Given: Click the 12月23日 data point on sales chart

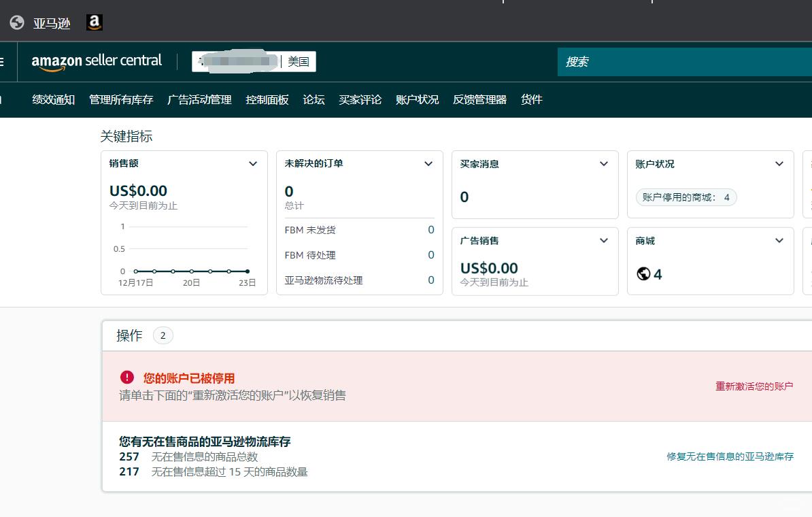Looking at the screenshot, I should pyautogui.click(x=248, y=271).
